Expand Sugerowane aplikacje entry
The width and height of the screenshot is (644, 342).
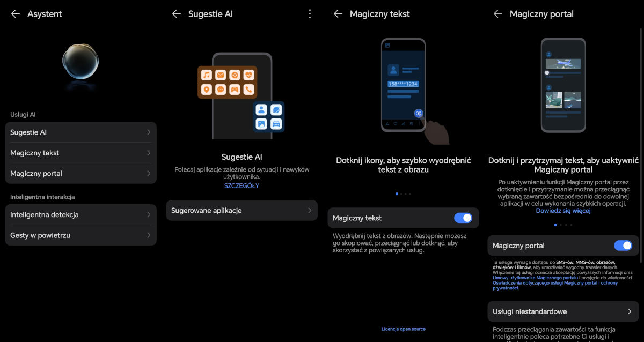click(241, 211)
